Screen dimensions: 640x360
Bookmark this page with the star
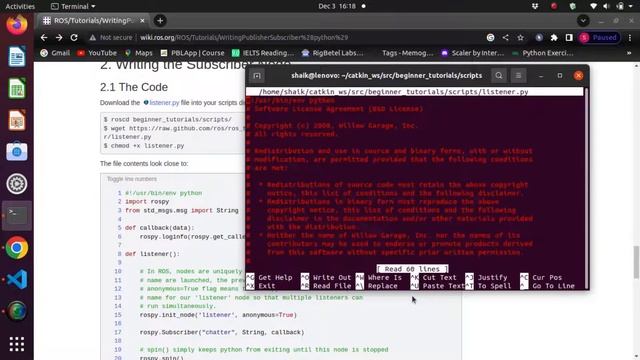(520, 38)
